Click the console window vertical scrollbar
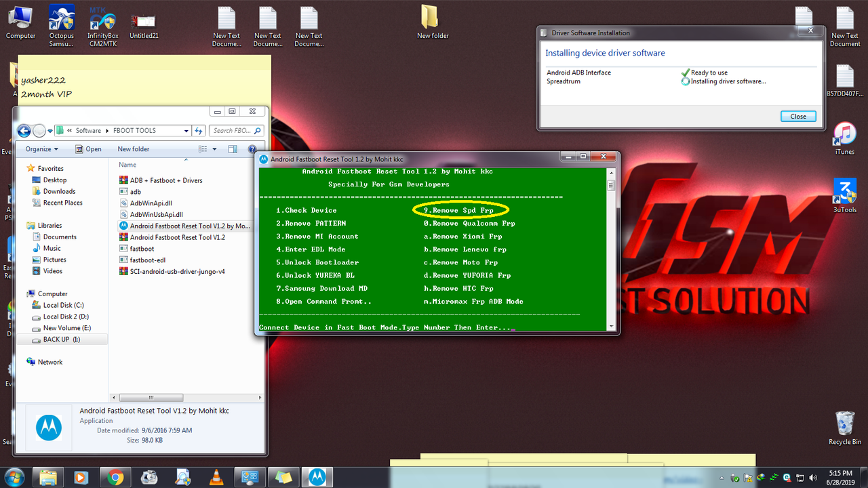868x488 pixels. (x=610, y=249)
